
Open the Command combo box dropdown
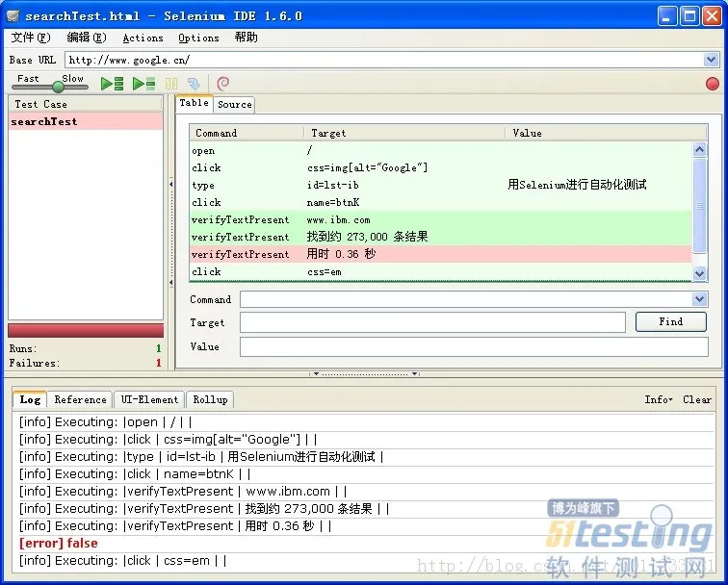[x=699, y=299]
